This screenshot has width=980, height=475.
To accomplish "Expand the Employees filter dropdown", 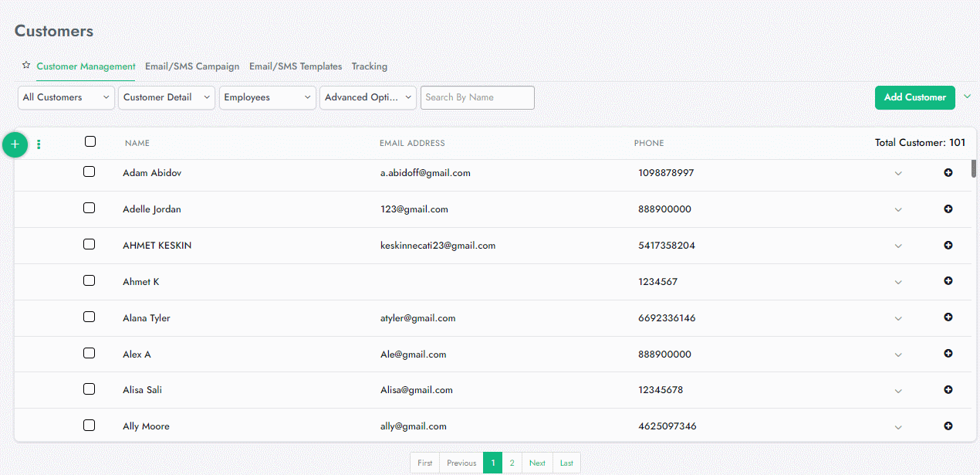I will tap(268, 97).
